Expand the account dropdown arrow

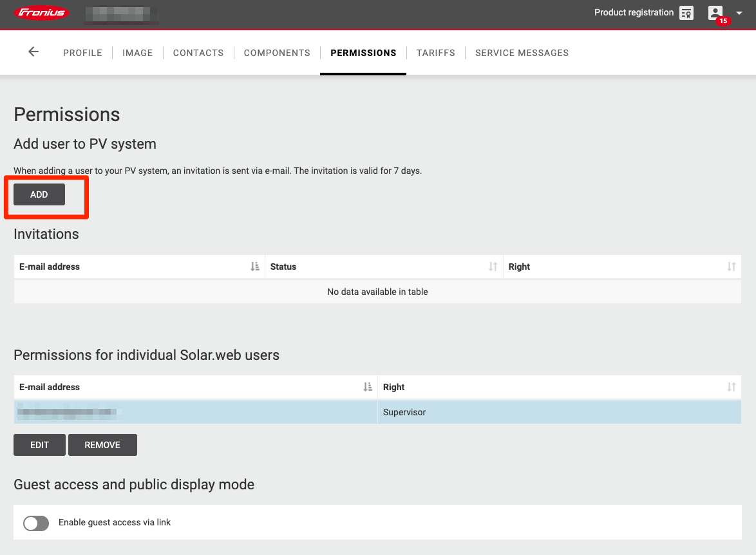(x=739, y=13)
